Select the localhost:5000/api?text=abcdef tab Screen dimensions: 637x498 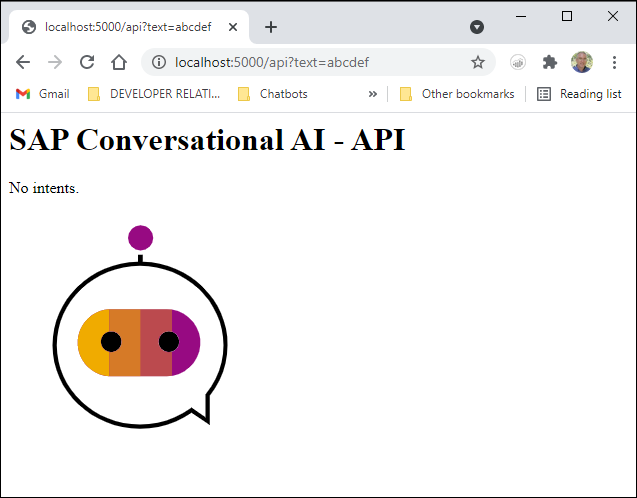pyautogui.click(x=128, y=27)
